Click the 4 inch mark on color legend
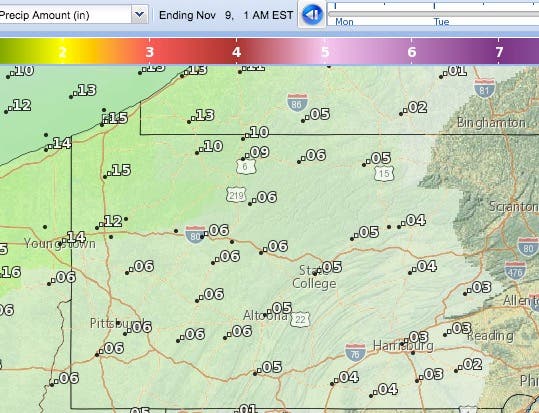This screenshot has height=413, width=539. 236,52
